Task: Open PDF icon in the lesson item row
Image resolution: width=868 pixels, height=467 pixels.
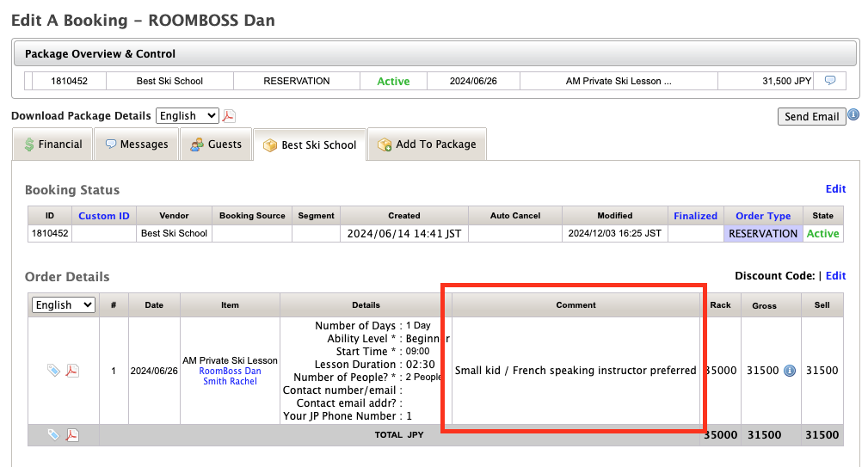Action: [73, 371]
